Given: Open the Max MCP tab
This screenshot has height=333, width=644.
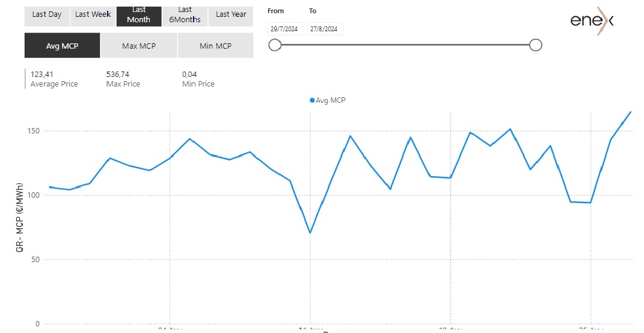Looking at the screenshot, I should click(x=139, y=46).
